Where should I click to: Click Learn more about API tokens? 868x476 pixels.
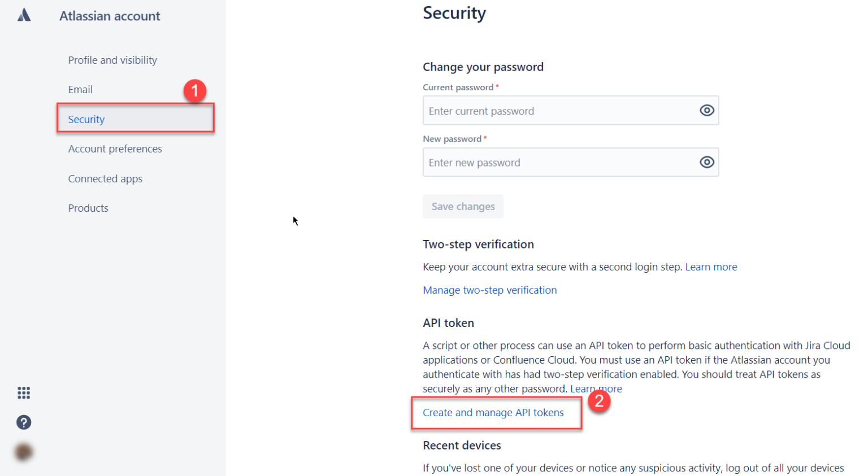[x=596, y=388]
